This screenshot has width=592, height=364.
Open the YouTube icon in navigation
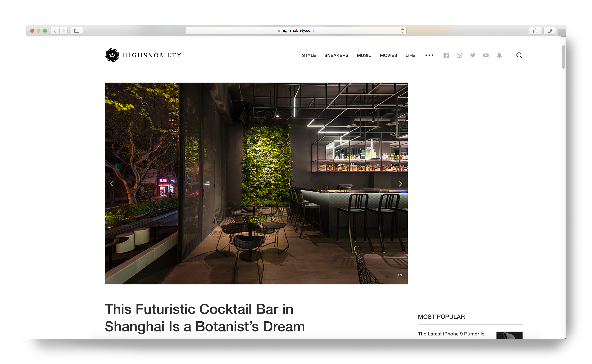[x=486, y=55]
